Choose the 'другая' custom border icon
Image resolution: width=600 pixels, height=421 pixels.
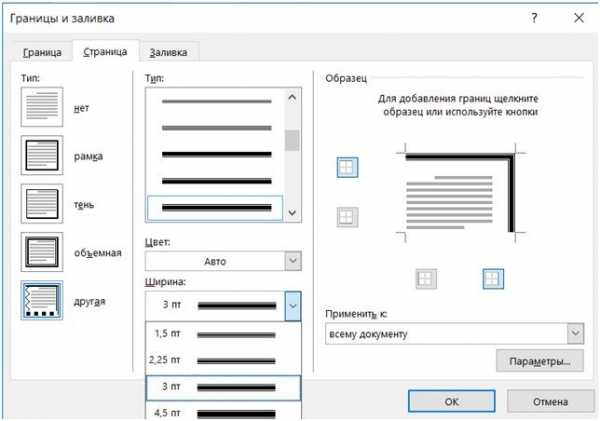(41, 300)
